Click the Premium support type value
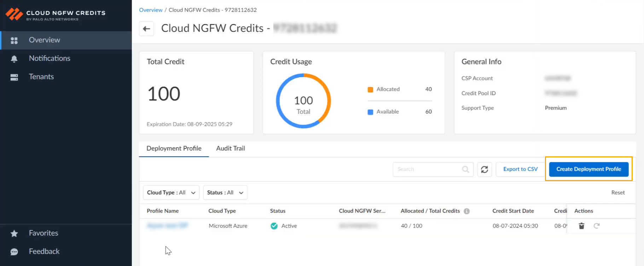Viewport: 644px width, 266px height. point(556,108)
